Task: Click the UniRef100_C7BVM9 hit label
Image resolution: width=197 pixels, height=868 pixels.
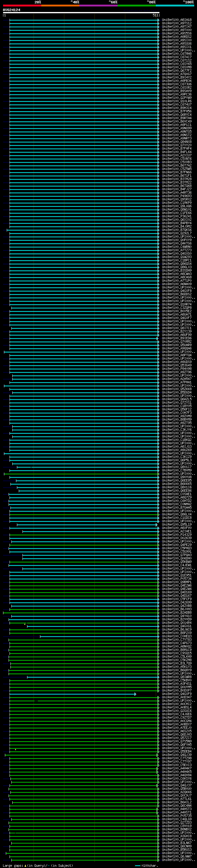Action: (x=177, y=470)
